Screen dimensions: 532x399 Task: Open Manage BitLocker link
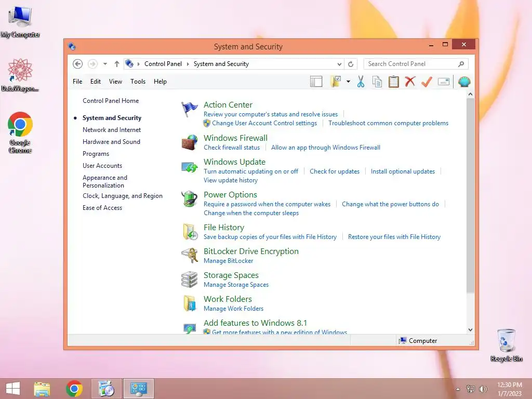(x=229, y=261)
